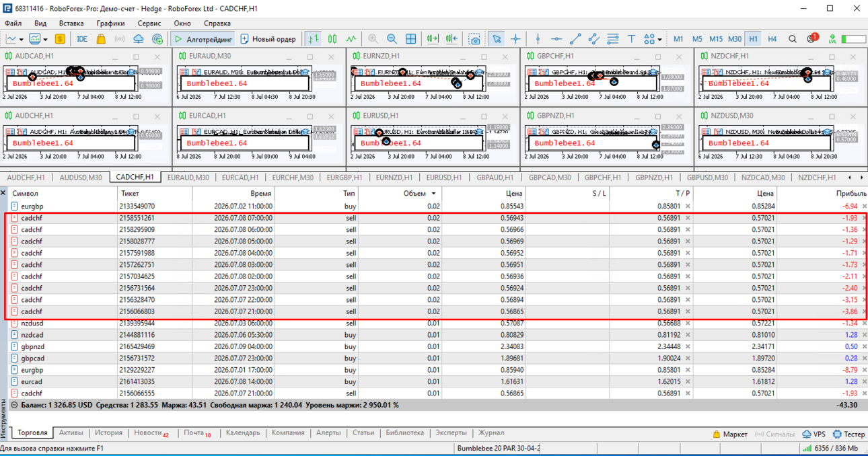Close position of ticket 2158551261
868x456 pixels.
(x=864, y=218)
